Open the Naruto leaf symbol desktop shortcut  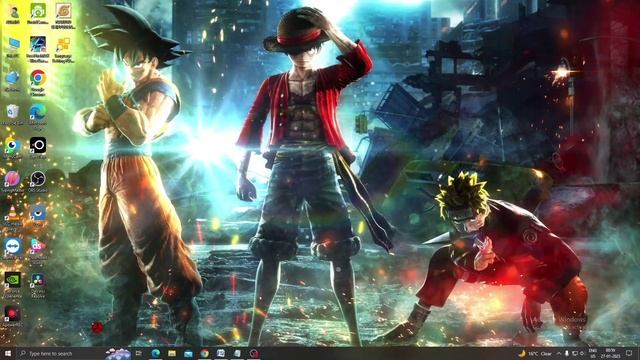tap(63, 16)
